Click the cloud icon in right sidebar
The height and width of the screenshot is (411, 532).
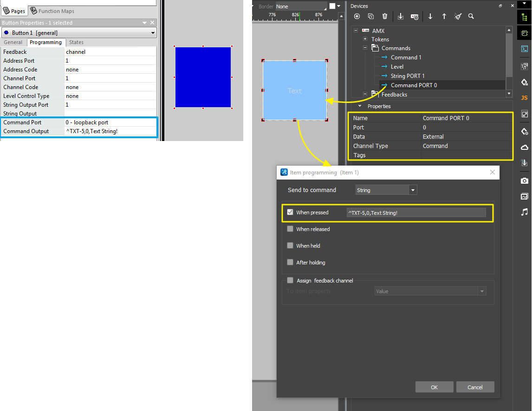point(524,147)
